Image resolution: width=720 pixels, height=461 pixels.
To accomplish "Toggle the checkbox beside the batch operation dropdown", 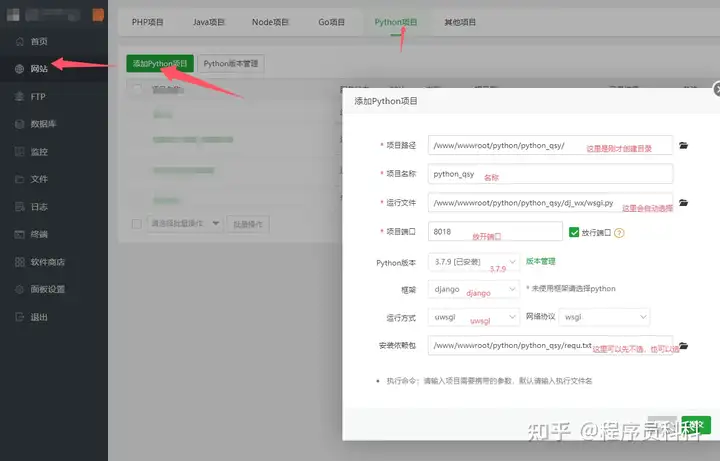I will click(x=136, y=224).
